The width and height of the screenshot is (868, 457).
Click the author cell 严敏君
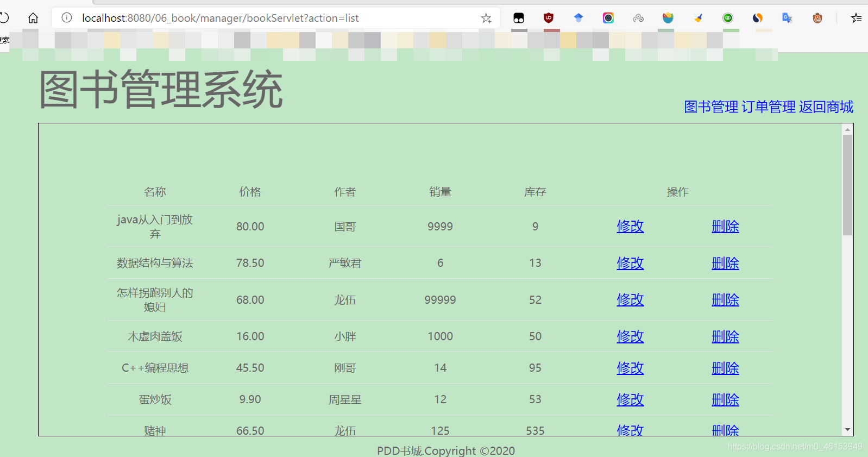click(x=345, y=263)
